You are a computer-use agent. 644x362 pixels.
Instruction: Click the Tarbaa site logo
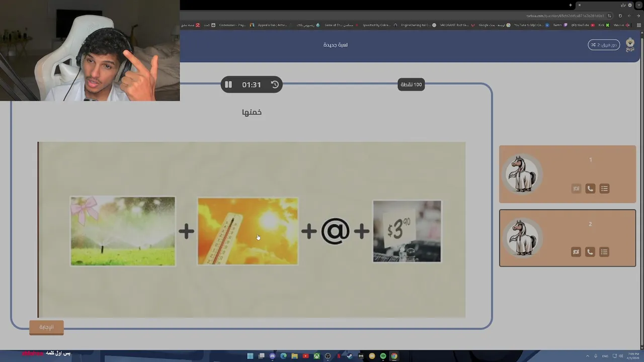pyautogui.click(x=630, y=45)
